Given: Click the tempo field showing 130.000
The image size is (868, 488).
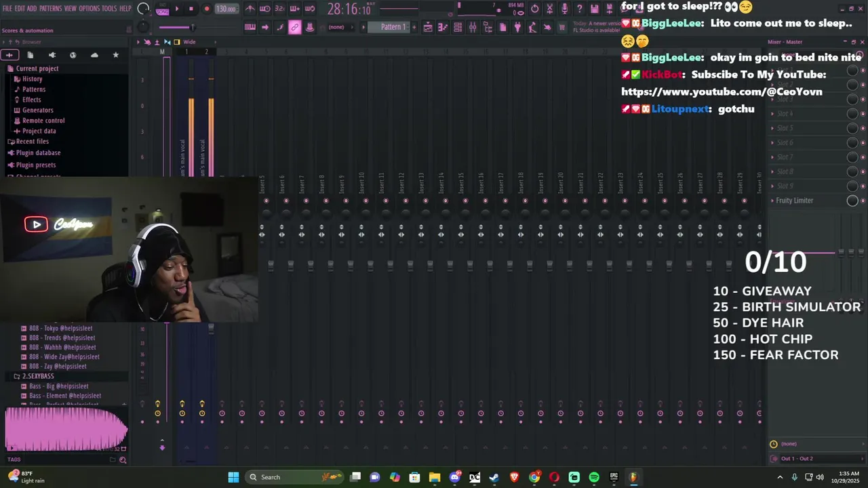Looking at the screenshot, I should click(226, 9).
